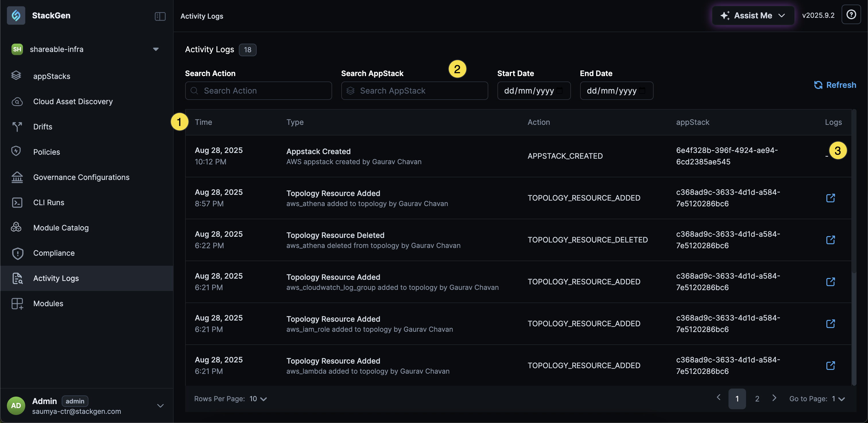868x423 pixels.
Task: Open logs link for aws_cloudwatch_log_group entry
Action: click(831, 282)
